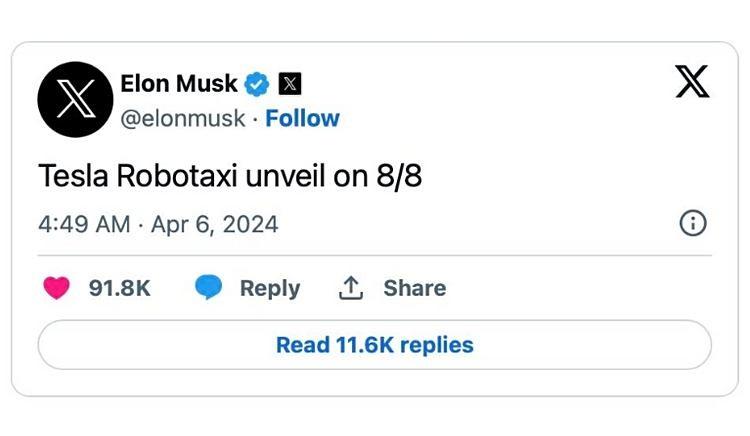Follow the @elonmusk account

pos(302,118)
